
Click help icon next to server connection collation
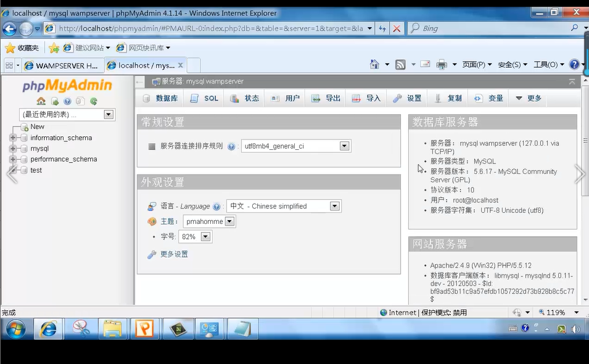point(231,146)
